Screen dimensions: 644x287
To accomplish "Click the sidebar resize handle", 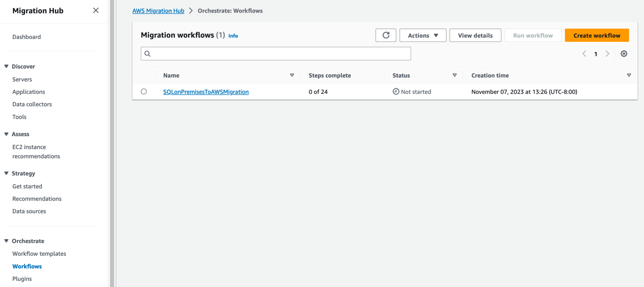I will tap(112, 143).
